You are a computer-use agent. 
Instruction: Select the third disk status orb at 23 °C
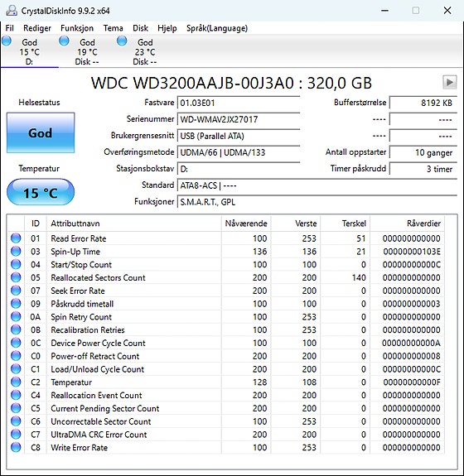pos(122,41)
